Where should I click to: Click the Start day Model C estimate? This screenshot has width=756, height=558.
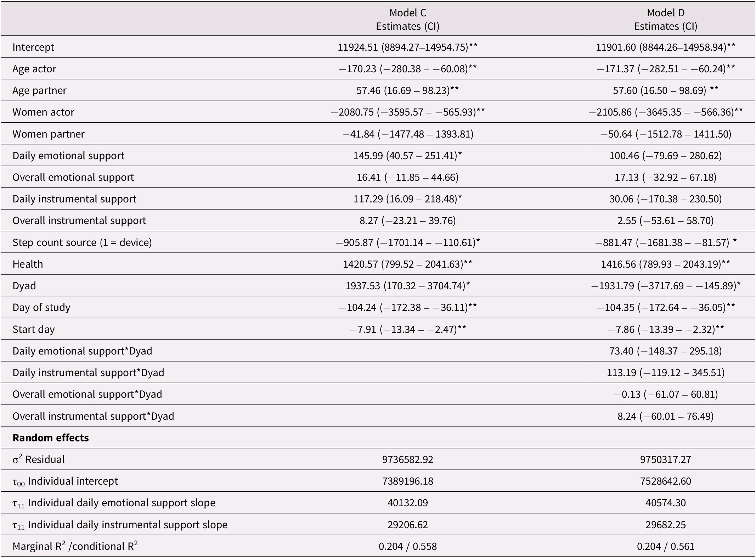tap(407, 329)
